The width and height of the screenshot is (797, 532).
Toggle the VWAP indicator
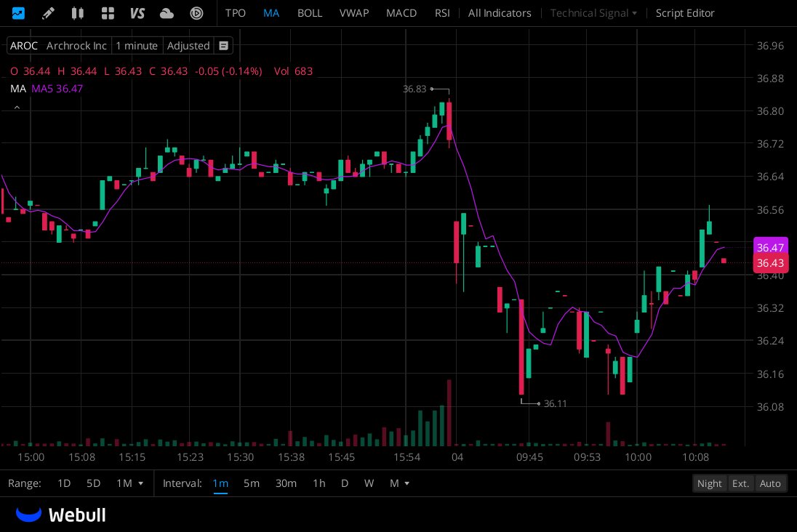coord(353,12)
